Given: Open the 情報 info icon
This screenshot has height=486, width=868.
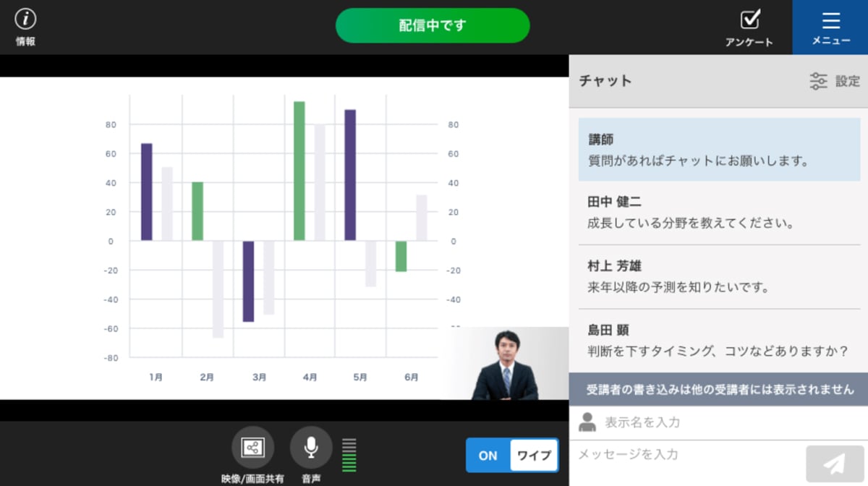Looking at the screenshot, I should pos(25,27).
